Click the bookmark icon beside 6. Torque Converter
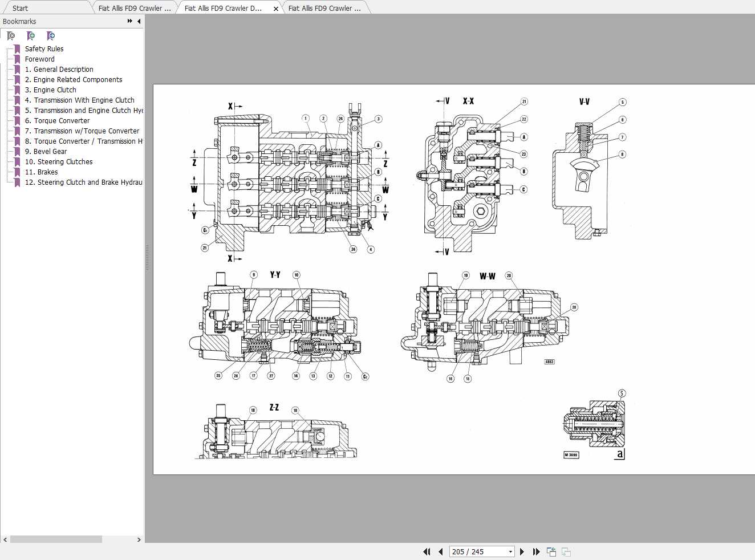Image resolution: width=755 pixels, height=560 pixels. pyautogui.click(x=17, y=121)
